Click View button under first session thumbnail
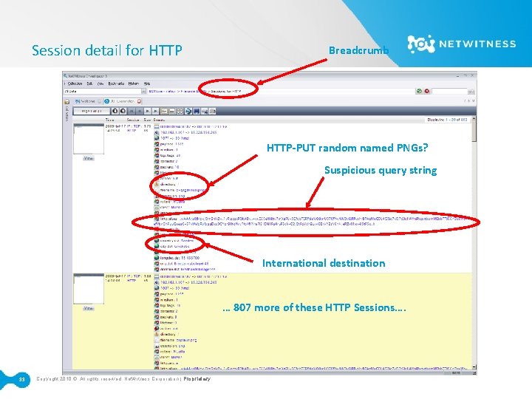Viewport: 532px width, 399px height. coord(89,158)
